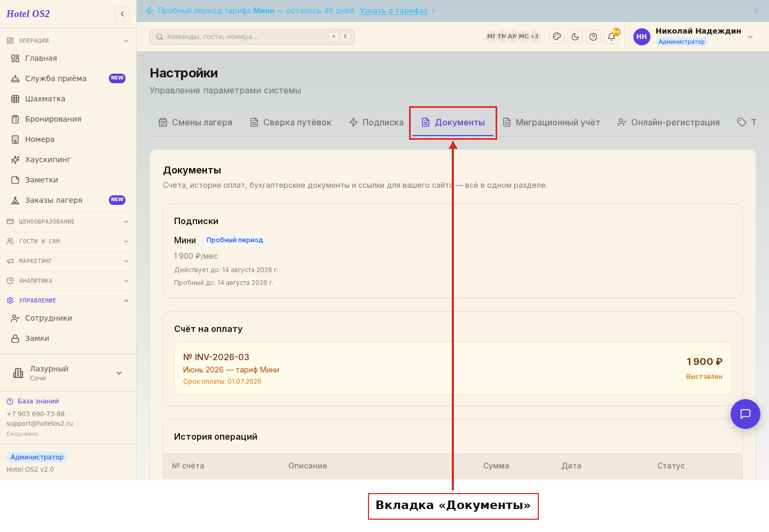Click the lightning icon in trial banner
769x532 pixels.
pos(150,11)
